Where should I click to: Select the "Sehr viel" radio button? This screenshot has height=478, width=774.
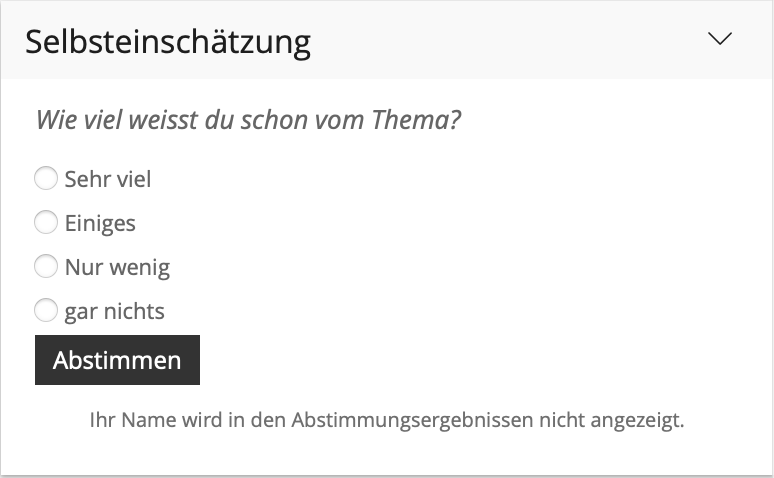[x=46, y=179]
